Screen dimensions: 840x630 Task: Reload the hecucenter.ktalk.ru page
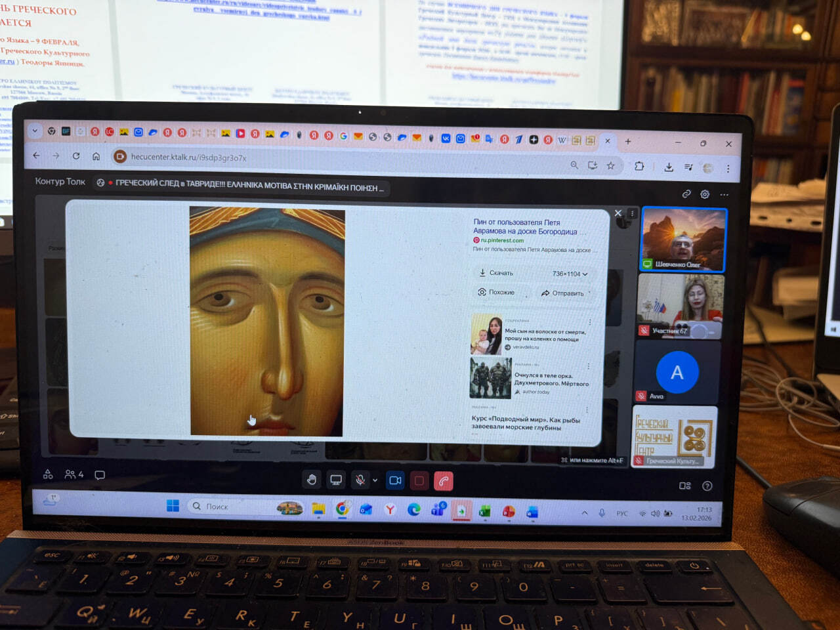[76, 156]
